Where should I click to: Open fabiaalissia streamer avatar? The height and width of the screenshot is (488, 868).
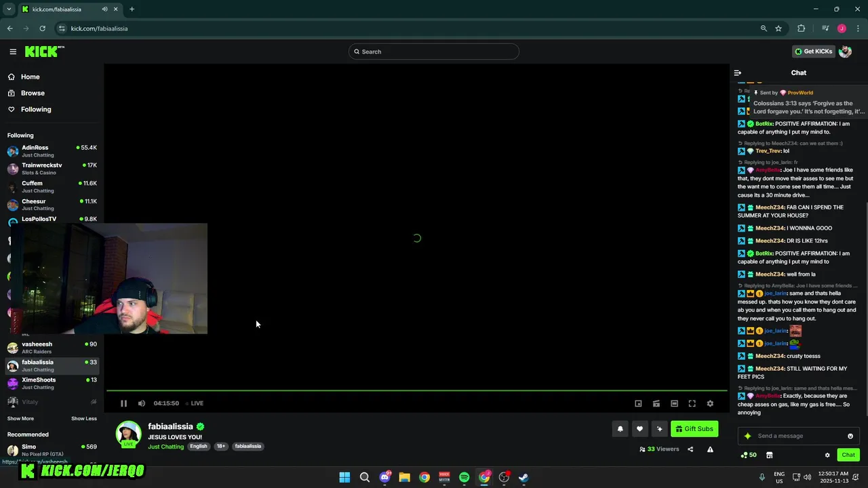coord(128,434)
